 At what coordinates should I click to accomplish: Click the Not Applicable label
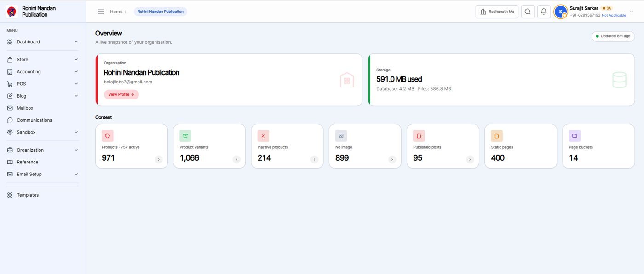(x=614, y=15)
